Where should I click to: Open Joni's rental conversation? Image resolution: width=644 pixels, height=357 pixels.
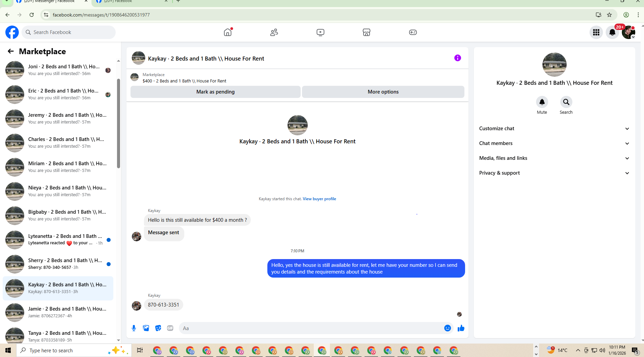tap(58, 70)
